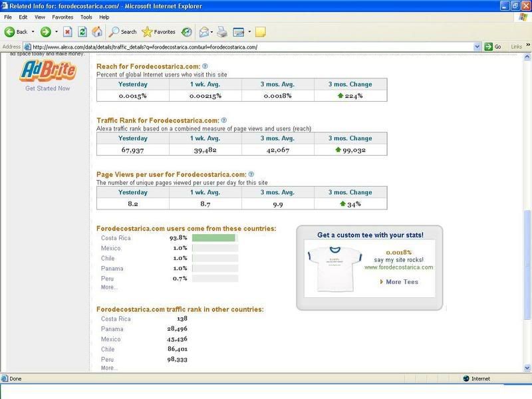Open the Favorites menu
Image resolution: width=532 pixels, height=399 pixels.
[63, 17]
